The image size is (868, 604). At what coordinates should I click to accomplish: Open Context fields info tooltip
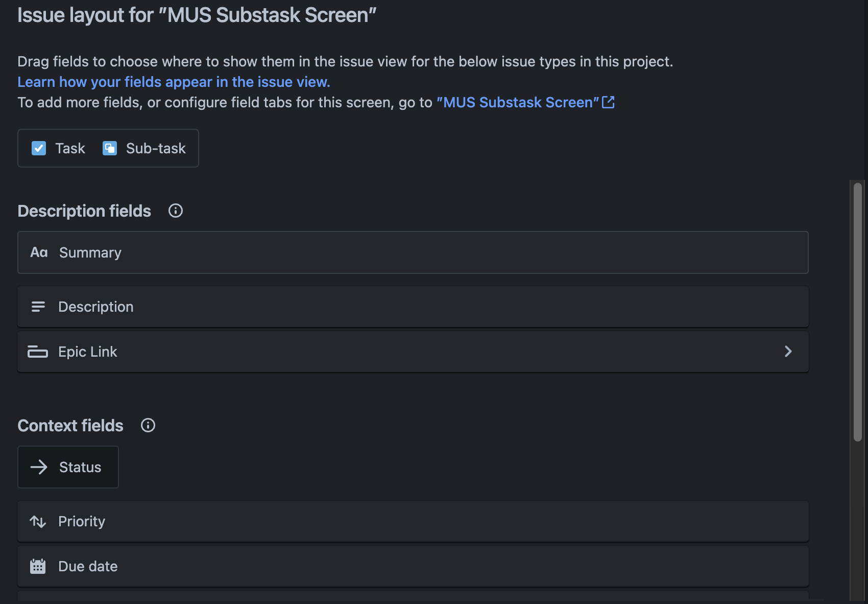click(148, 425)
